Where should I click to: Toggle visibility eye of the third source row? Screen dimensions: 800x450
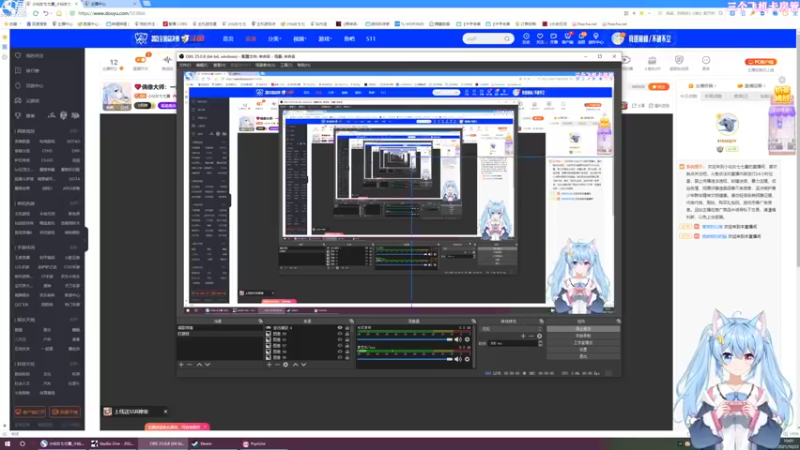tap(340, 340)
